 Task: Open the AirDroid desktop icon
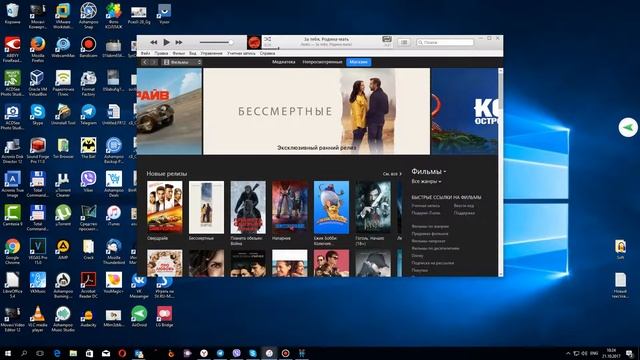point(139,316)
